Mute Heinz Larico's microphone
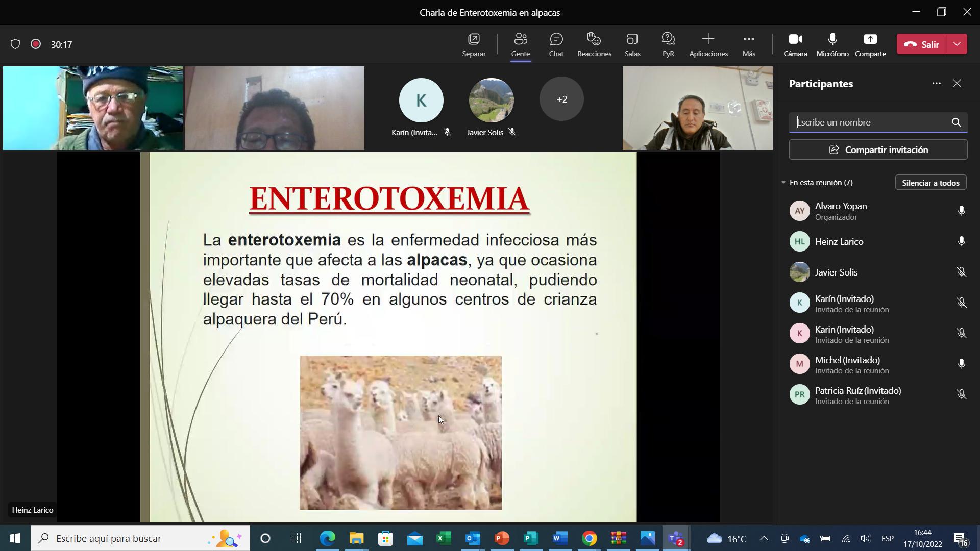Viewport: 980px width, 551px height. pos(961,241)
